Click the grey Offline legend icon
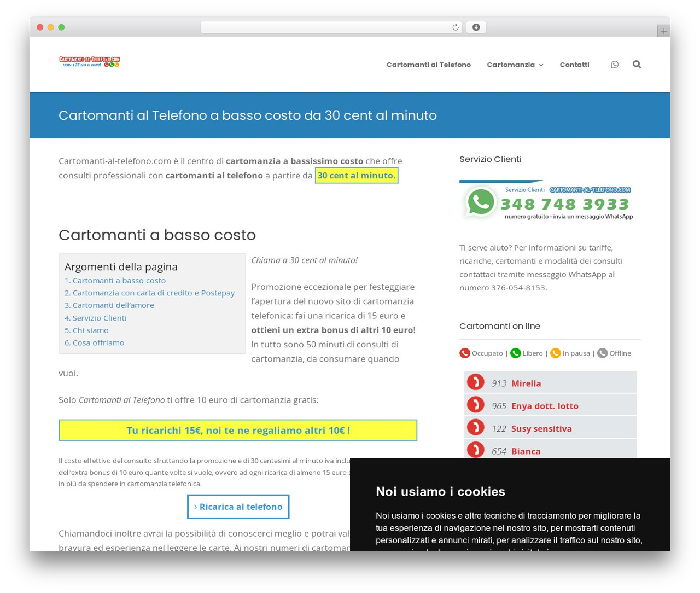The height and width of the screenshot is (593, 700). tap(602, 353)
